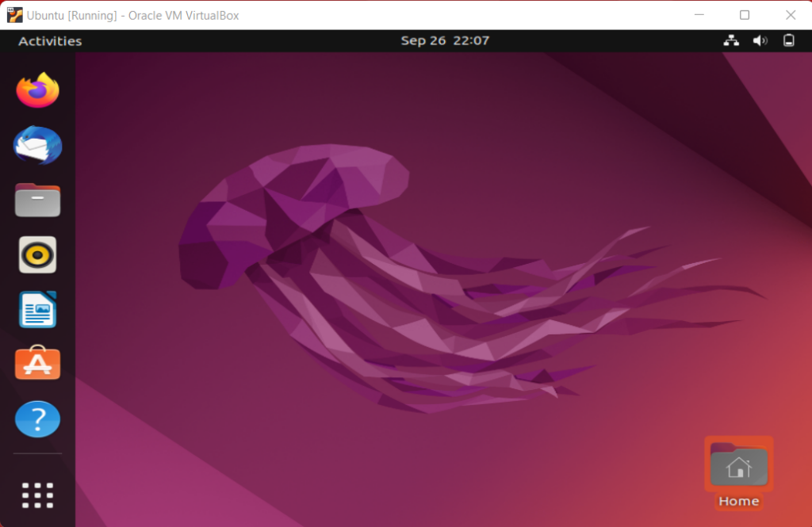This screenshot has width=812, height=527.
Task: Close the Ubuntu VirtualBox window
Action: (790, 15)
